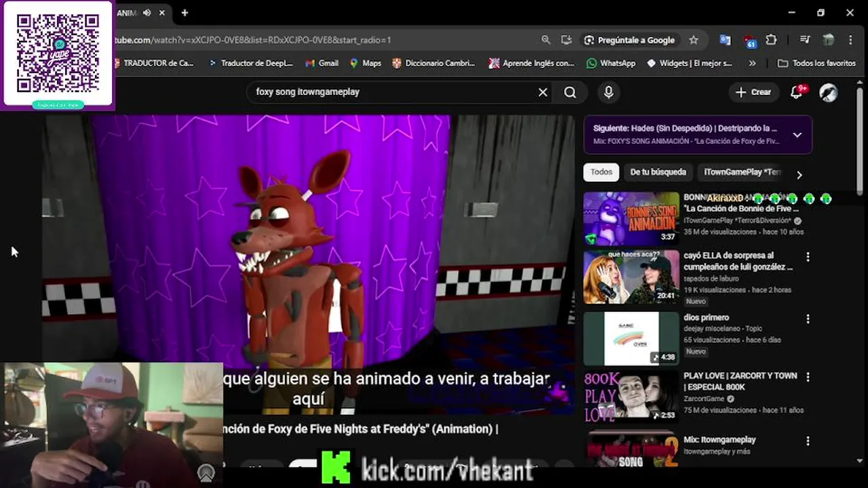Click Pregúntale a Google button

click(x=629, y=40)
